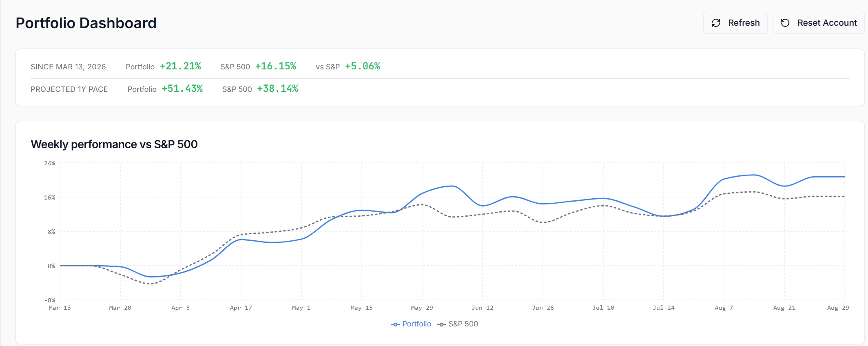Click the Weekly performance vs S&P 500 title
Screen dimensions: 868x346
114,144
